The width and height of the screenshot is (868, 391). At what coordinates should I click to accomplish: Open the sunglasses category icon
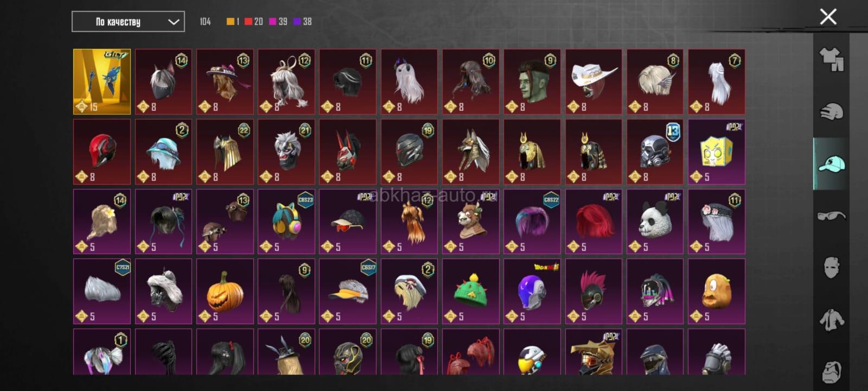coord(831,216)
